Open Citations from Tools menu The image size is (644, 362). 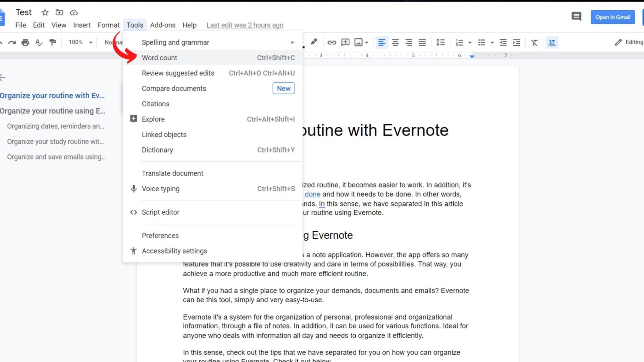click(x=213, y=104)
